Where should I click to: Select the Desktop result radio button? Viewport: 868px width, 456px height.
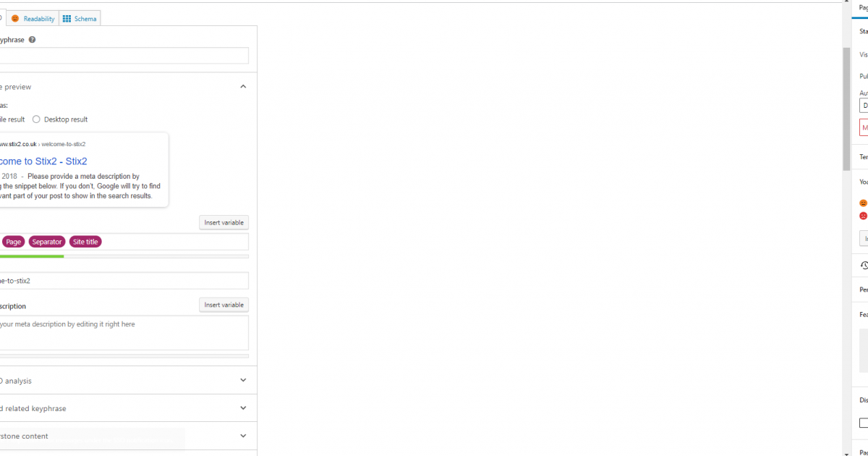pyautogui.click(x=36, y=119)
